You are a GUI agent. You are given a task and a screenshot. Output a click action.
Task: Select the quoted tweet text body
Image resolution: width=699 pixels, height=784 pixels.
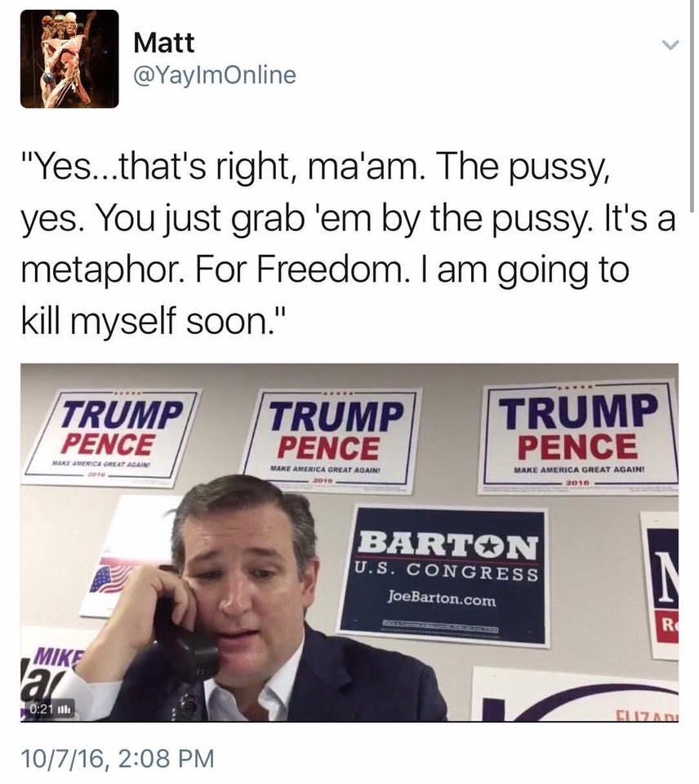pyautogui.click(x=348, y=244)
